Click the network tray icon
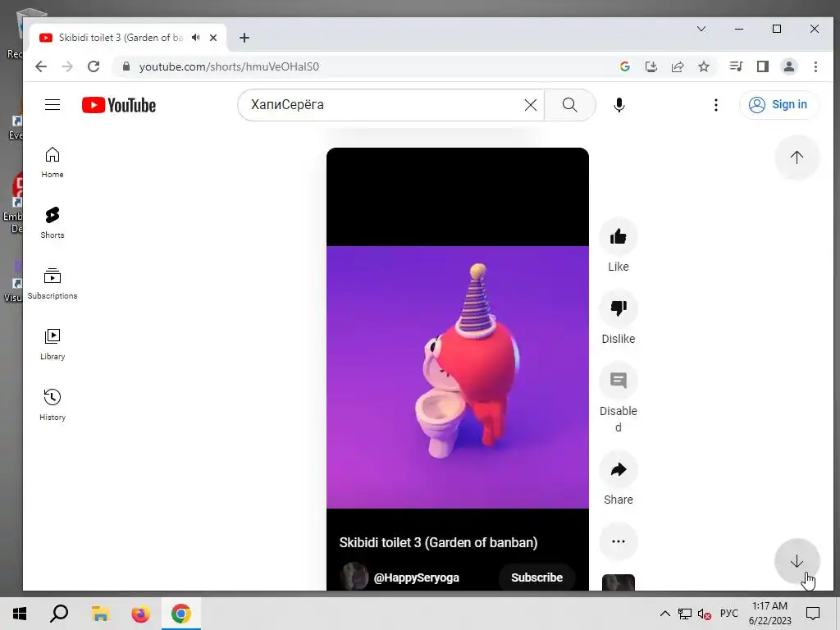This screenshot has width=840, height=630. pyautogui.click(x=684, y=614)
